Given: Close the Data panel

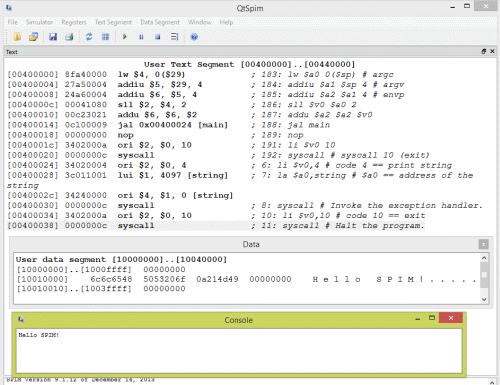Looking at the screenshot, I should pyautogui.click(x=483, y=244).
